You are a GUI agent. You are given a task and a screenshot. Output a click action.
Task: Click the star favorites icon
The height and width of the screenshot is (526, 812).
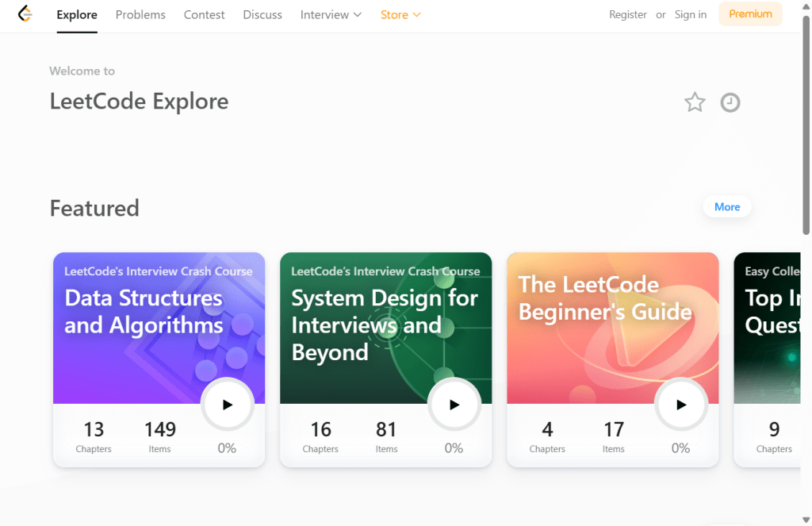695,102
